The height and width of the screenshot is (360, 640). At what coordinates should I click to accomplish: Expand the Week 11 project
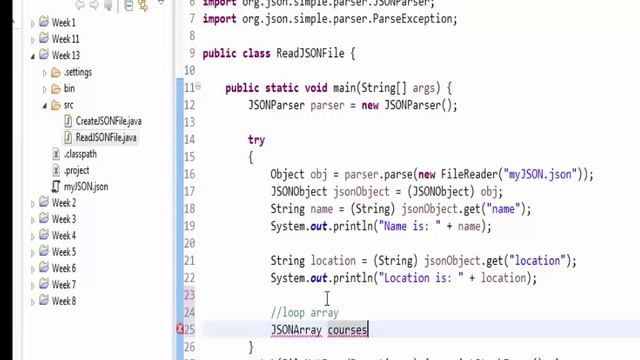coord(33,40)
